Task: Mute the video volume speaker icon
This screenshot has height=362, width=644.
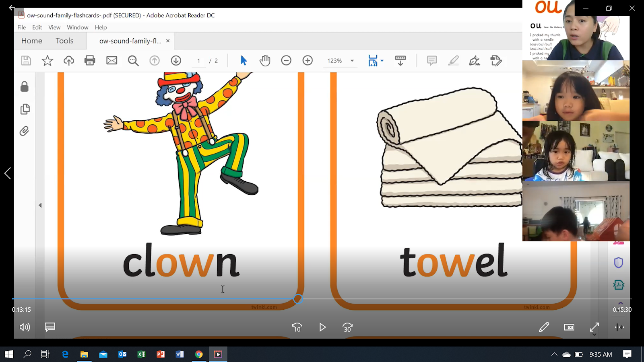Action: click(25, 327)
